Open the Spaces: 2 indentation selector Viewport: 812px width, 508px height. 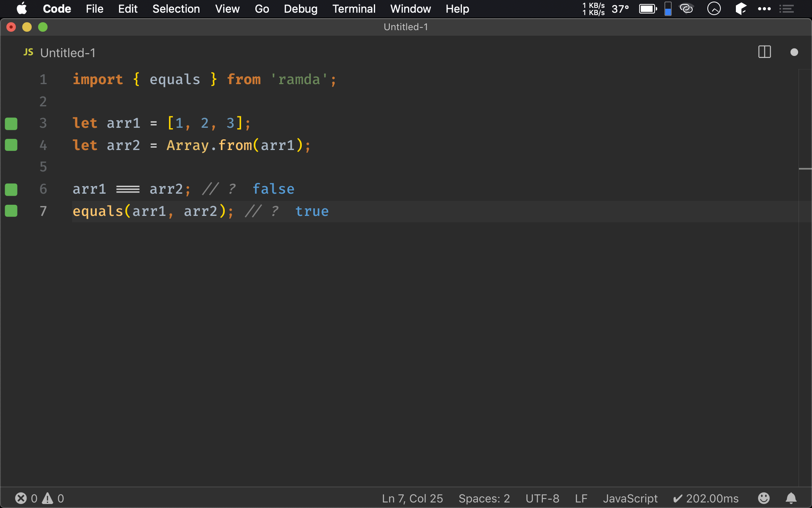[x=484, y=498]
